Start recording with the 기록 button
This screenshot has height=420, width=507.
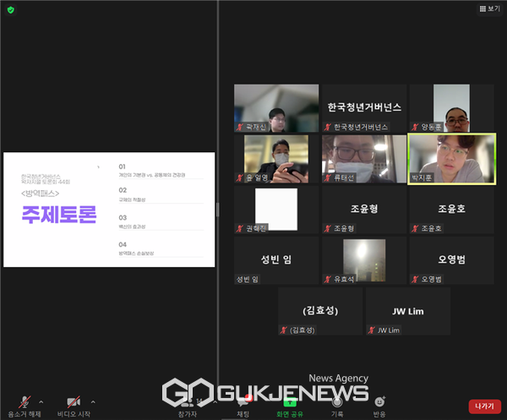click(337, 407)
